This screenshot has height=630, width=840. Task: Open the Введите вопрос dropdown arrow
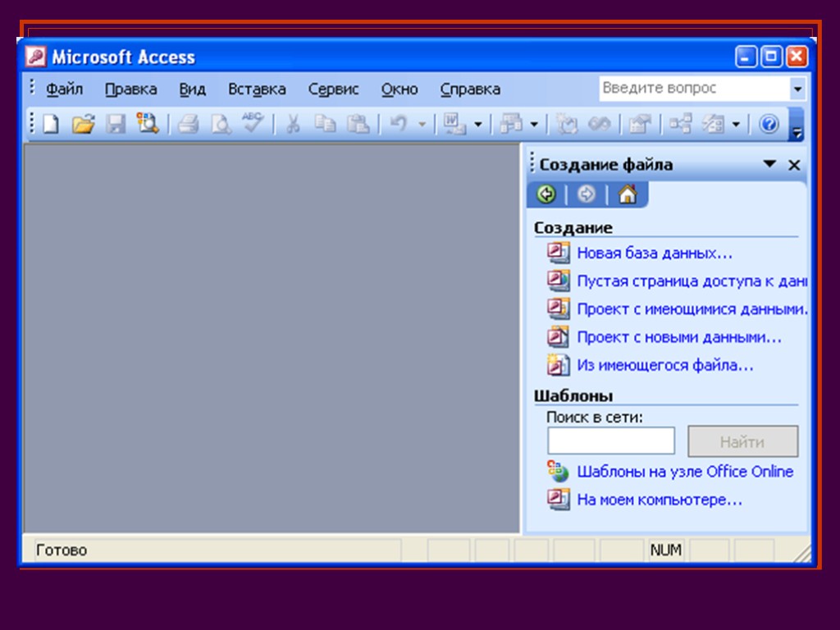[797, 89]
